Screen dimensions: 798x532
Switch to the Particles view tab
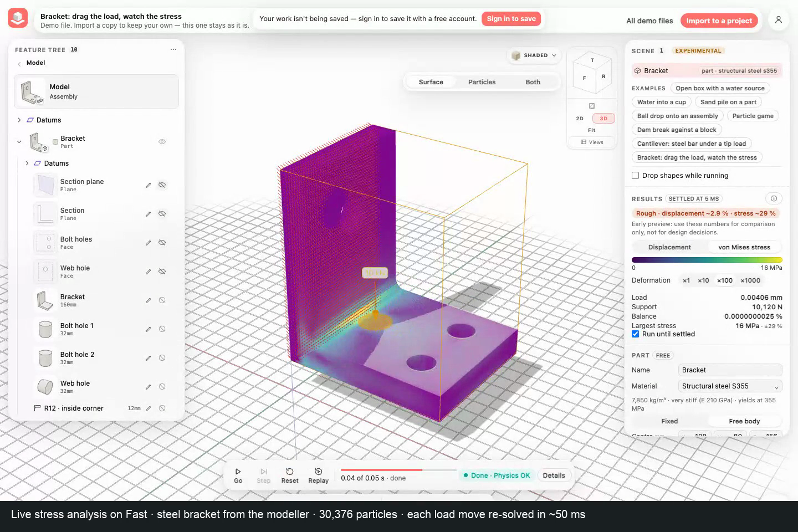[482, 82]
